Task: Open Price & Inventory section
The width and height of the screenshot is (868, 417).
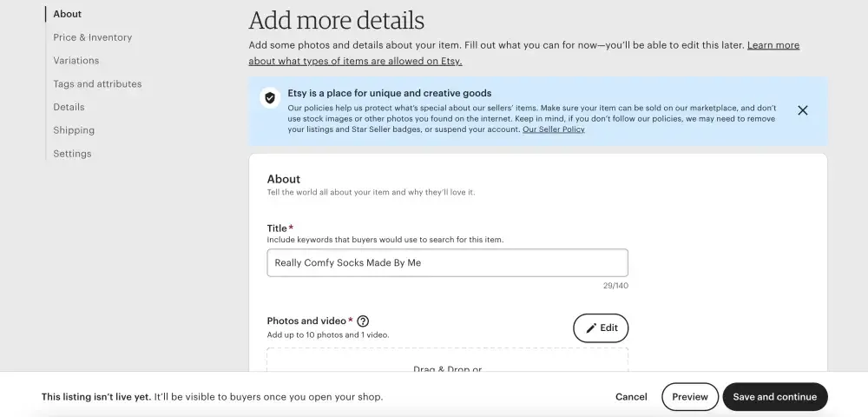Action: 92,37
